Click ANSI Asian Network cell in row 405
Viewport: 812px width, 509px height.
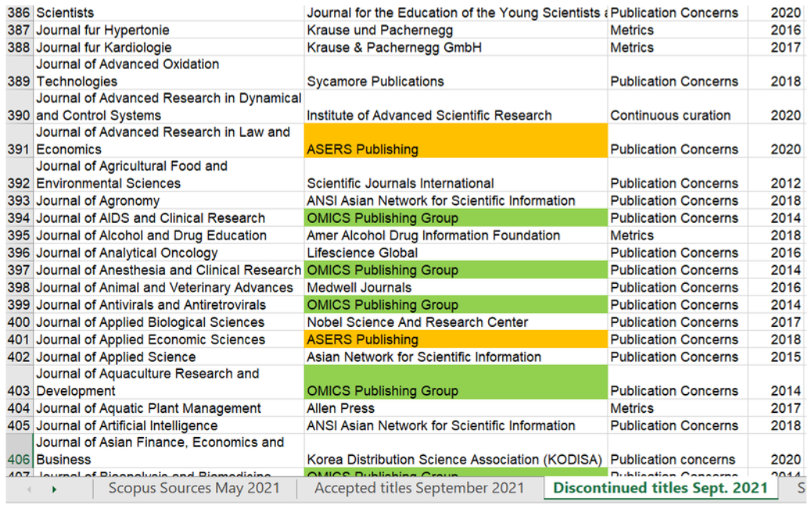456,425
